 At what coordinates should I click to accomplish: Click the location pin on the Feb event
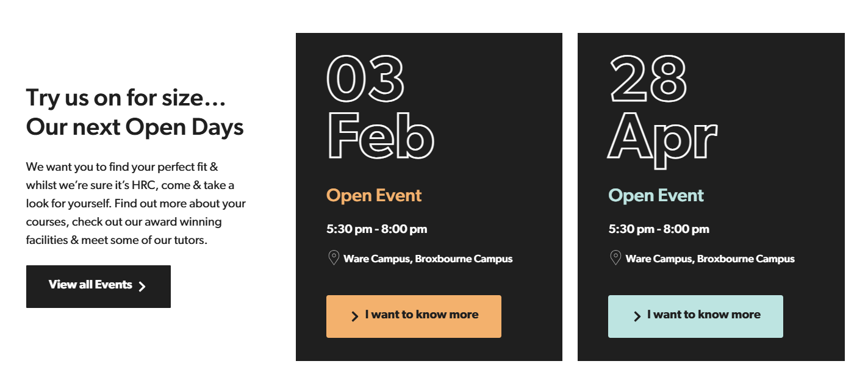[334, 258]
